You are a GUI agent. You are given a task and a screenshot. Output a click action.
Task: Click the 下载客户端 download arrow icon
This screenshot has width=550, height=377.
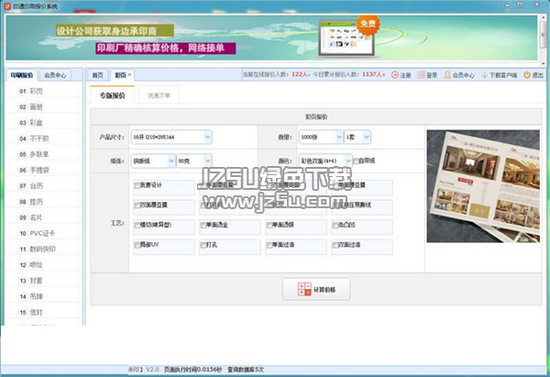tap(485, 75)
